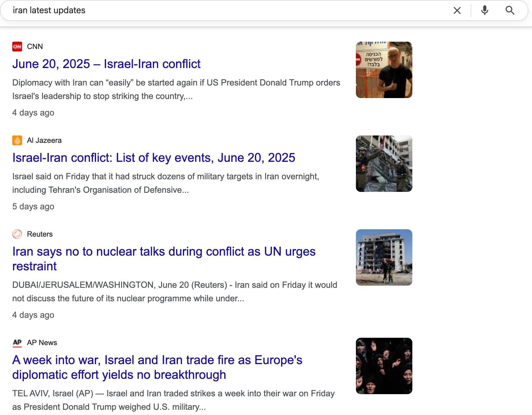Image resolution: width=532 pixels, height=415 pixels.
Task: Open 'Israel-Iran conflict: List of key events' headline
Action: click(154, 158)
